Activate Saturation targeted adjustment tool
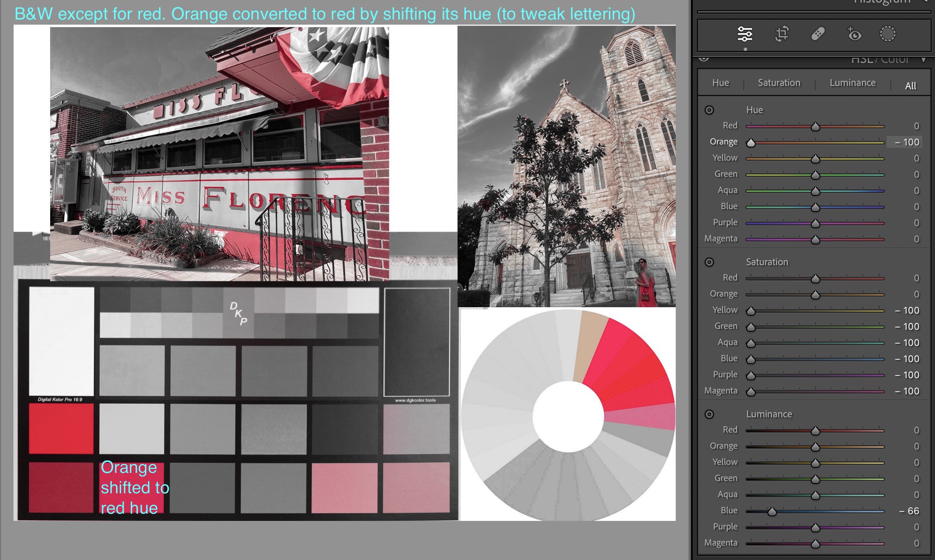 [x=709, y=262]
